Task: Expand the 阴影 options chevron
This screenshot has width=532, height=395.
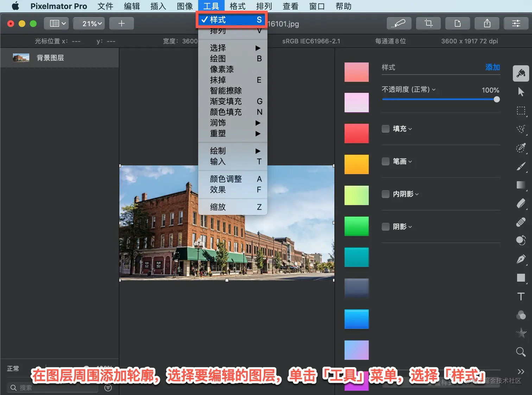Action: coord(410,227)
